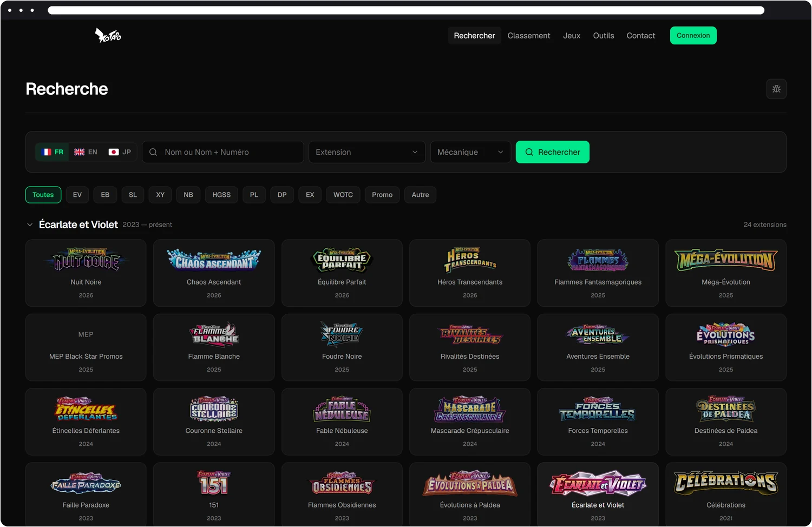Filter series by Promo
This screenshot has width=812, height=527.
382,195
